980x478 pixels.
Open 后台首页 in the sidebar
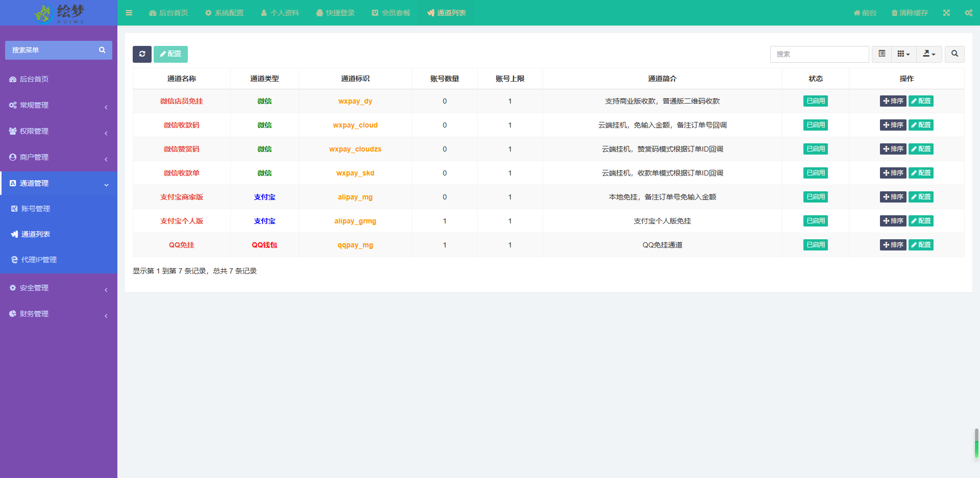(x=59, y=79)
